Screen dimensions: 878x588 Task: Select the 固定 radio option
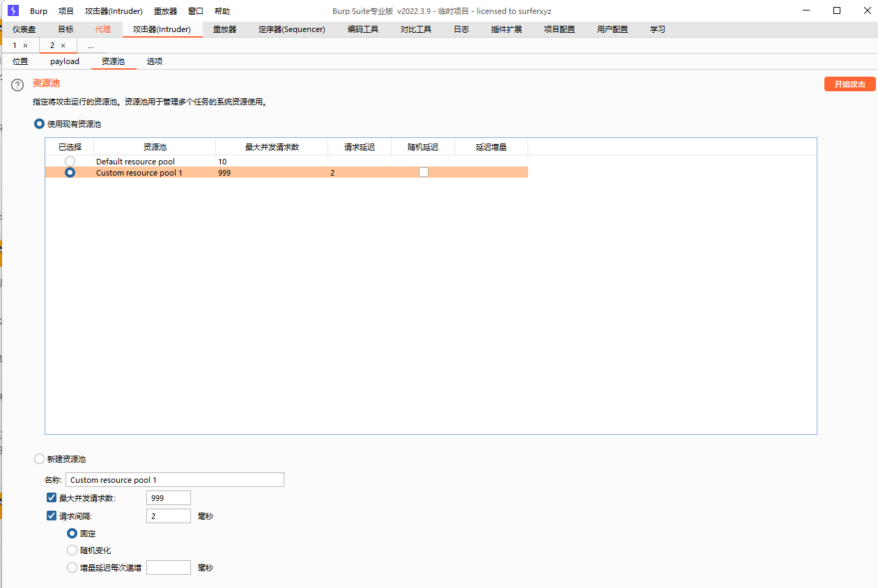(72, 534)
